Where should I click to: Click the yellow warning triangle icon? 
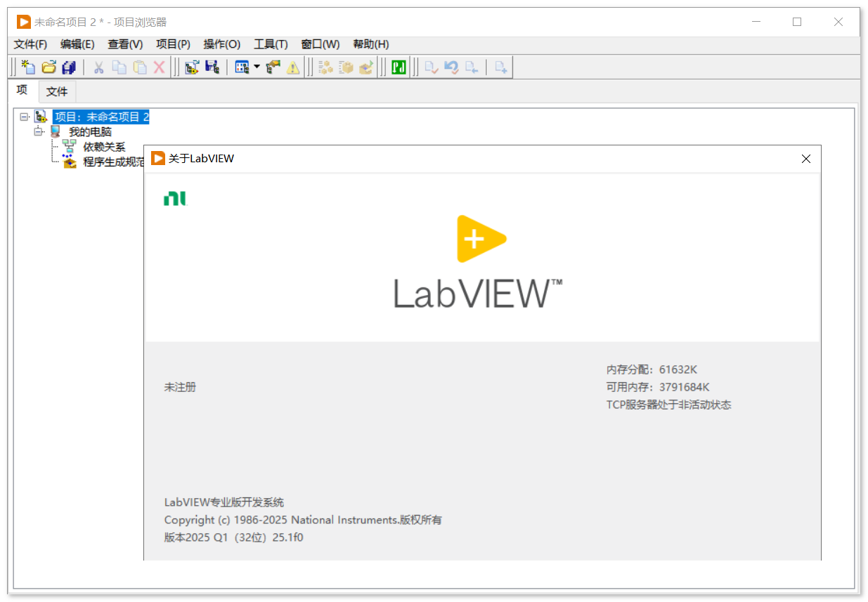tap(293, 67)
